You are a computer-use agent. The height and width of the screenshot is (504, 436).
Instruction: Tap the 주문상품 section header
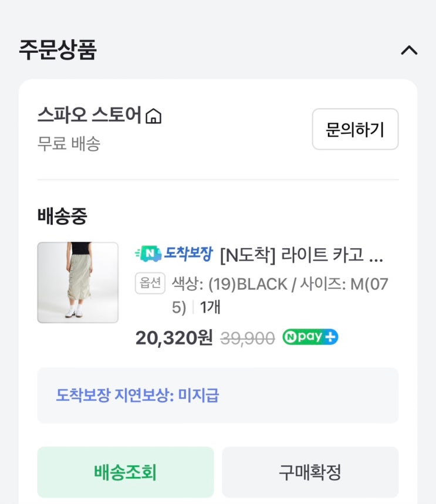click(58, 50)
